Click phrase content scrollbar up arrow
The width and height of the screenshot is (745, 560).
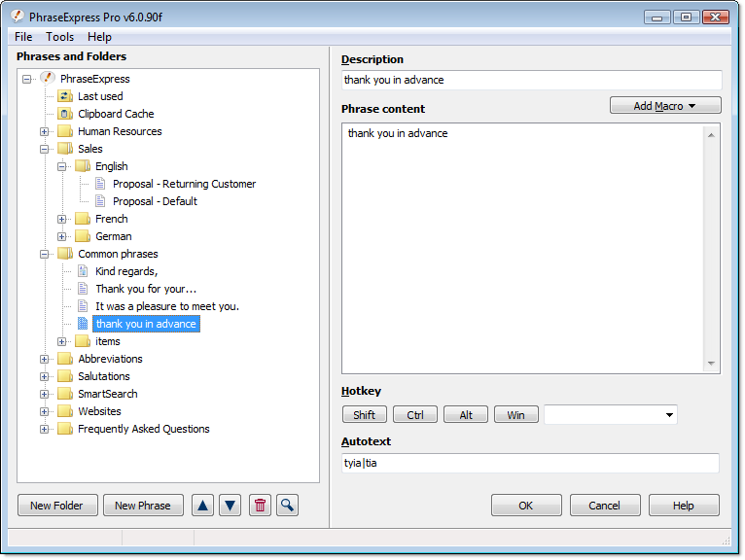click(x=711, y=135)
